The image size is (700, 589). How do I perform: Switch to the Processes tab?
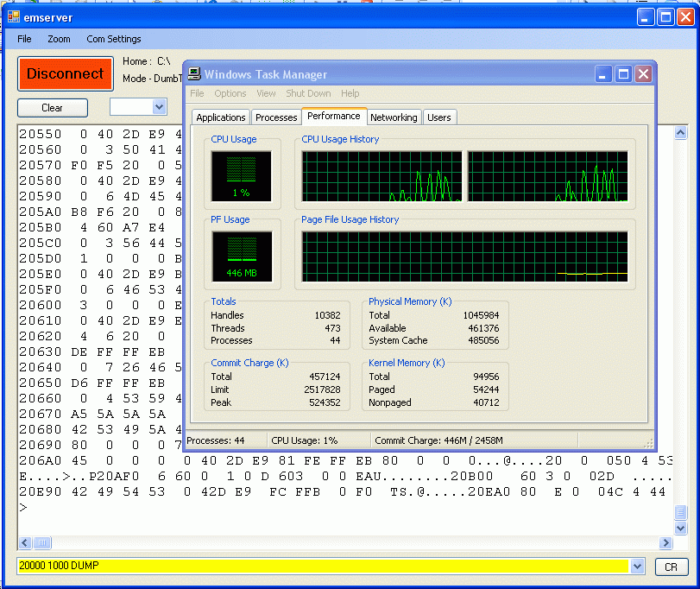pos(276,117)
